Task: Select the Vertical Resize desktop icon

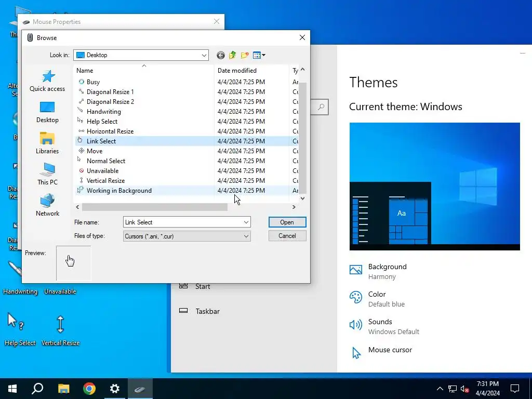Action: click(60, 330)
